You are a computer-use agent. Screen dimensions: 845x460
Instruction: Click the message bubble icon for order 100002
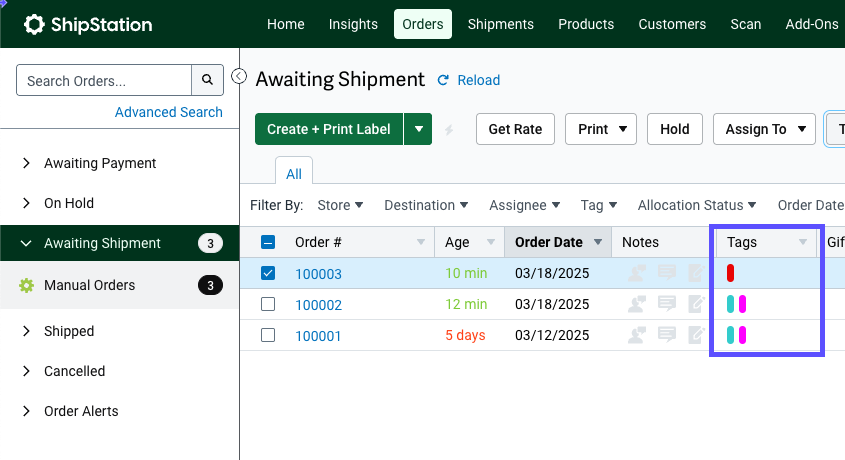click(x=667, y=304)
